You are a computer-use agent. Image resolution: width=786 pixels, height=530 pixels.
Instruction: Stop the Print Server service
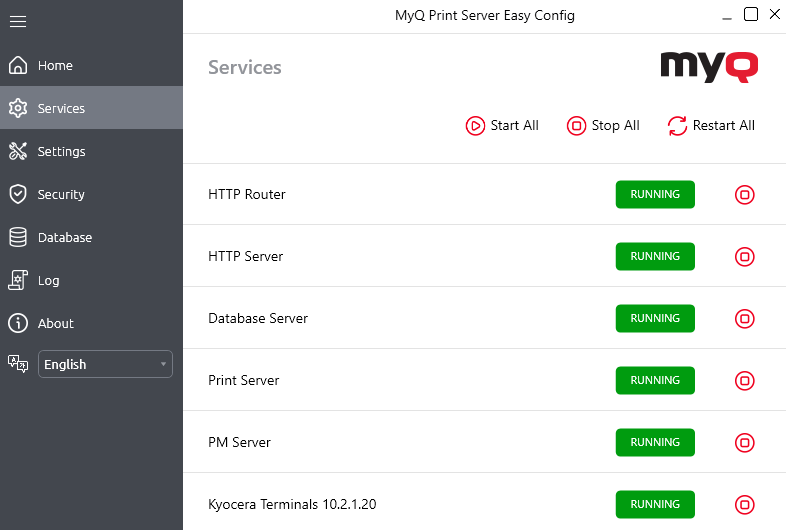pyautogui.click(x=744, y=381)
